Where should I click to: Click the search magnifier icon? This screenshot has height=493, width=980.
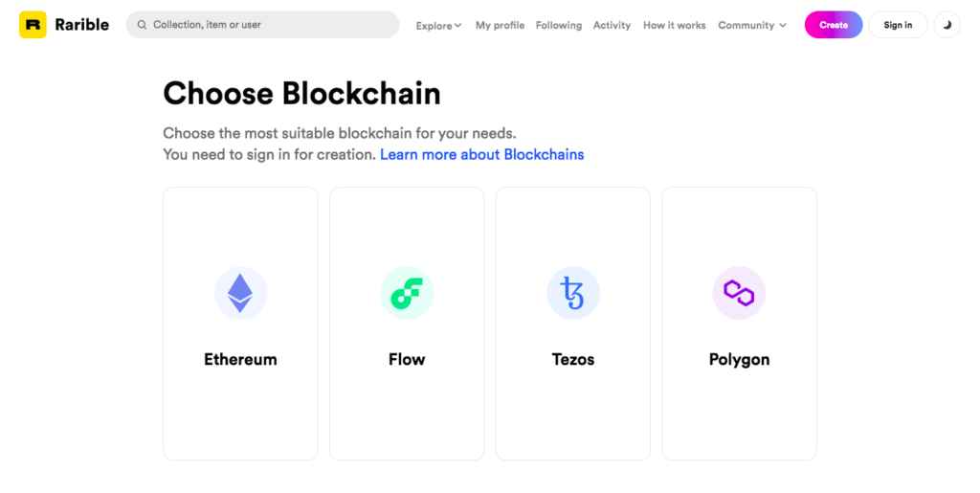pos(142,25)
